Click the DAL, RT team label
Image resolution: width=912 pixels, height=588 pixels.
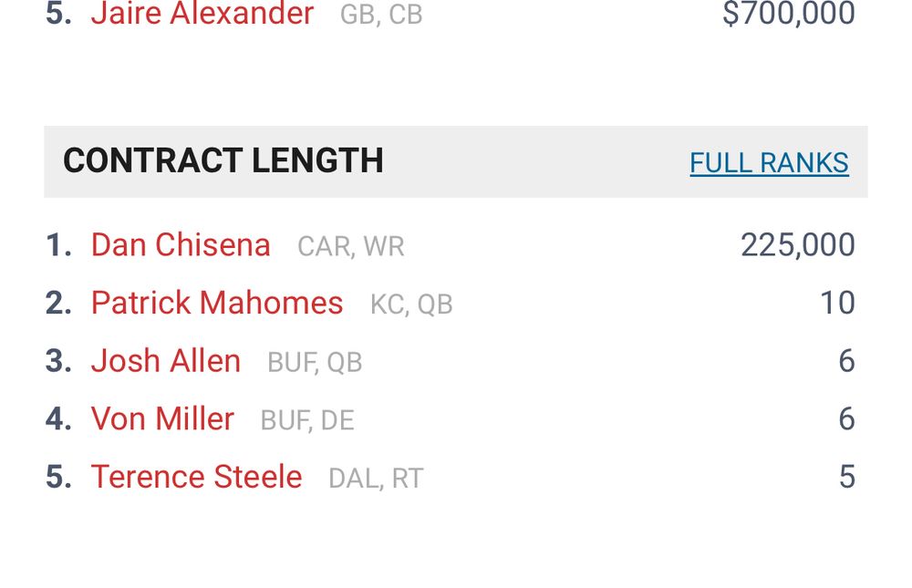(376, 479)
